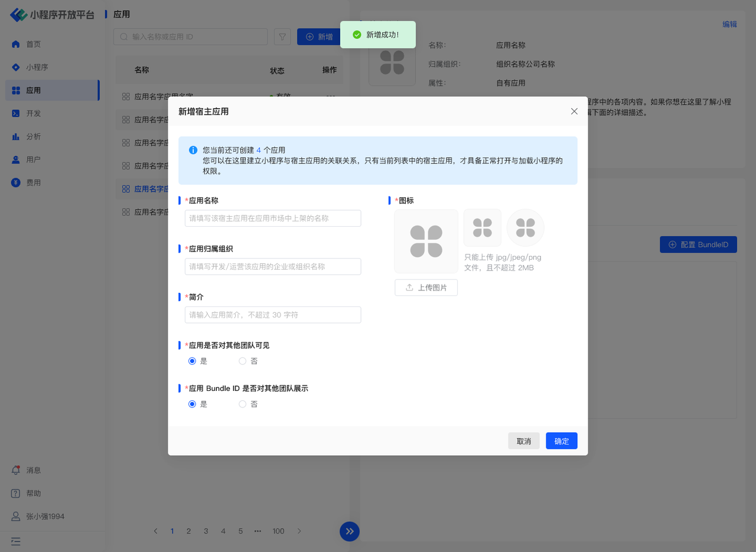Go to next page arrow in pagination
This screenshot has height=552, width=756.
299,531
